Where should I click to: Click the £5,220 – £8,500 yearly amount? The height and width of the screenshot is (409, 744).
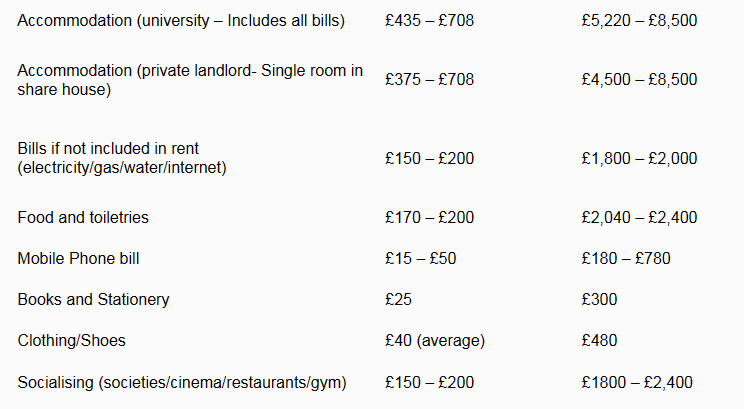tap(639, 21)
